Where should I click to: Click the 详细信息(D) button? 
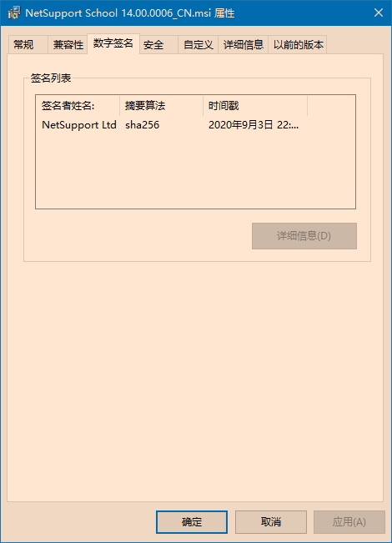(304, 236)
